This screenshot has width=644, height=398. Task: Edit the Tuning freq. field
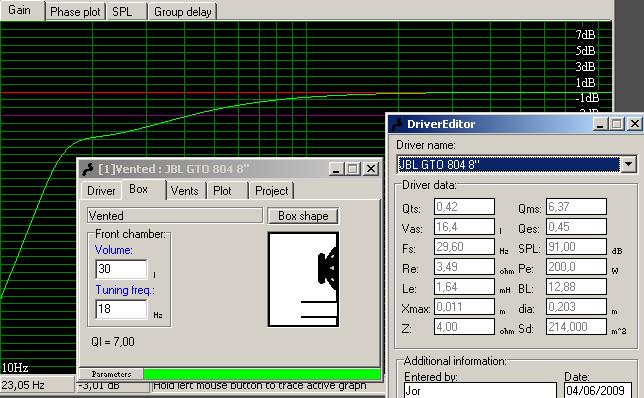(x=121, y=309)
